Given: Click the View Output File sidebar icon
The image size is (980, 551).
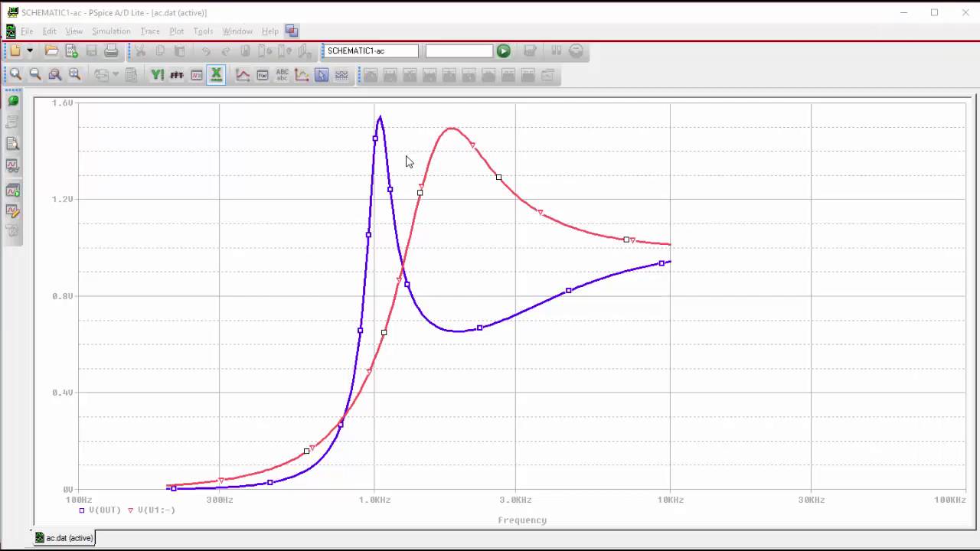Looking at the screenshot, I should [12, 143].
